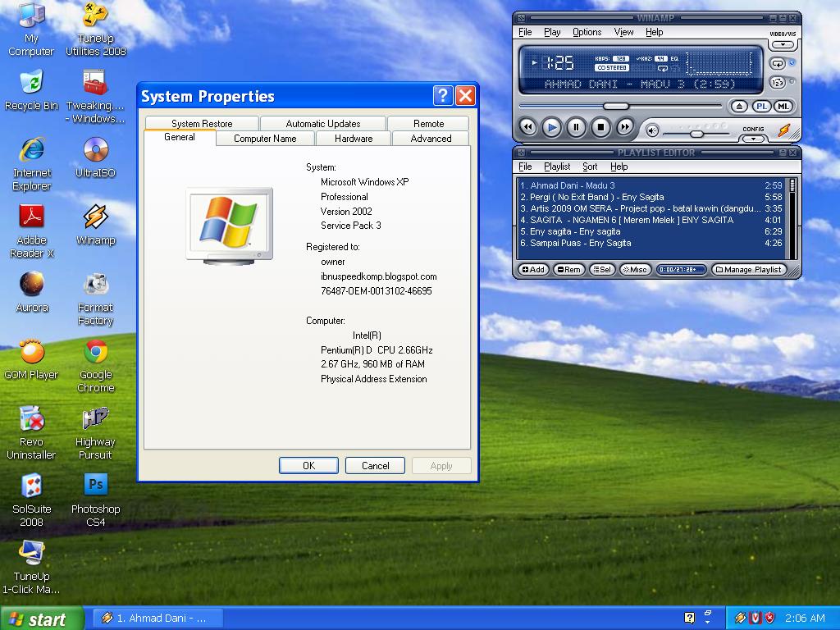Skip to next track in Winamp
The image size is (840, 630).
pyautogui.click(x=624, y=127)
